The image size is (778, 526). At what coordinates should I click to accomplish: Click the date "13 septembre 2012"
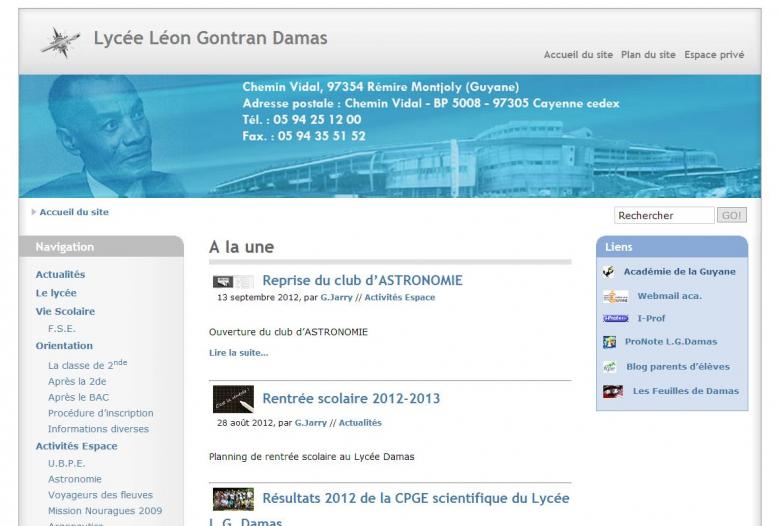258,297
